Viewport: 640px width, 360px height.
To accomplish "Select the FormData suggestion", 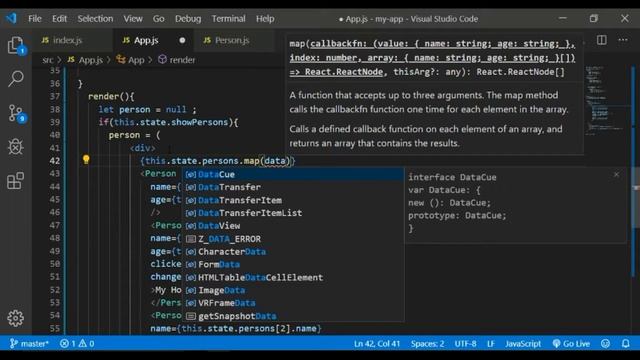I will pos(293,264).
